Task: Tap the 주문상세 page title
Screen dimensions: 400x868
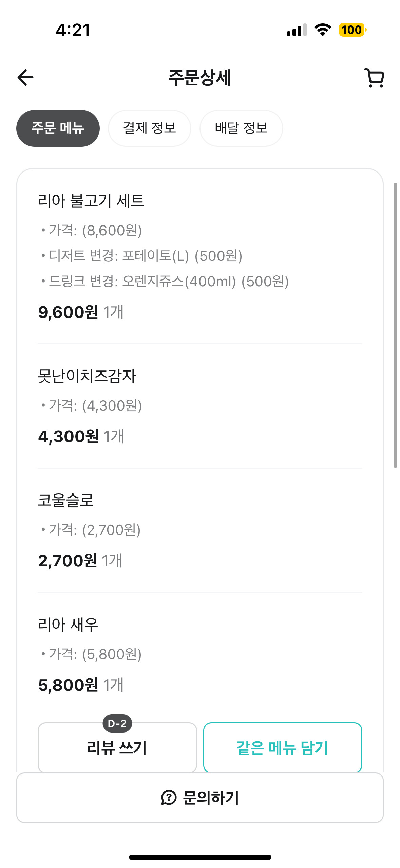Action: point(200,78)
